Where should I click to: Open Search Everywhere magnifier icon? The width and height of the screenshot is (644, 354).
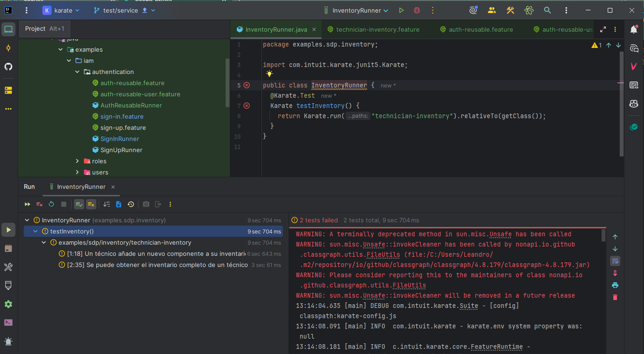click(547, 10)
